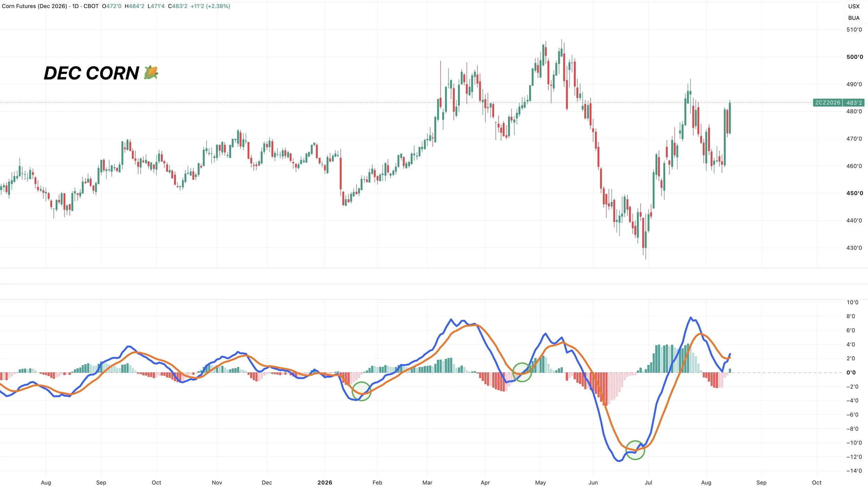Click the 0'0 zero-line axis label
This screenshot has height=487, width=868.
(851, 372)
